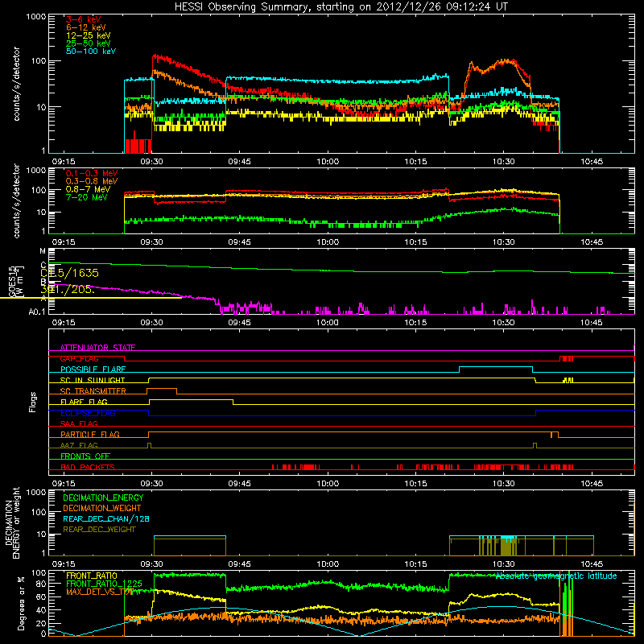Screen dimensions: 644x644
Task: Click the raised POSSIBLE_FLARE step segment
Action: [496, 367]
